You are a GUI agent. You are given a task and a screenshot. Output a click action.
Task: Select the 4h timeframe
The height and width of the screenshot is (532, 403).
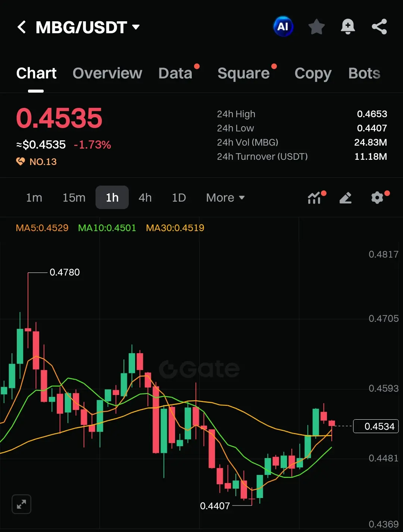145,197
